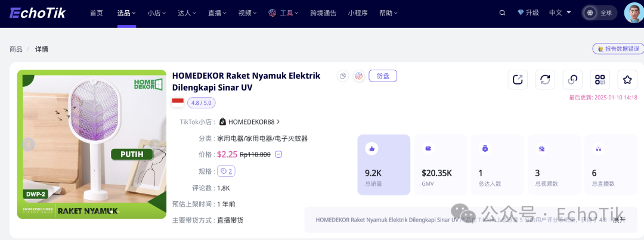Click the refresh data icon
This screenshot has width=644, height=240.
[x=545, y=79]
